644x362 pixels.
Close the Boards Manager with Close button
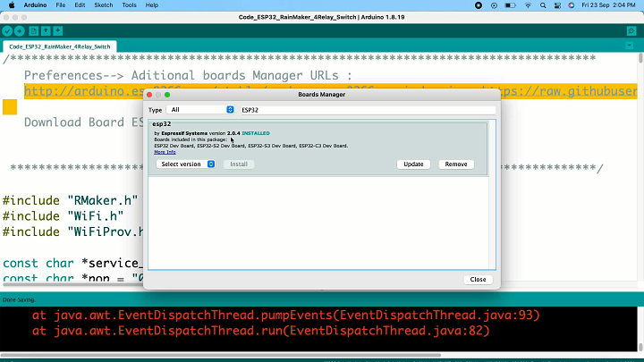pyautogui.click(x=478, y=280)
